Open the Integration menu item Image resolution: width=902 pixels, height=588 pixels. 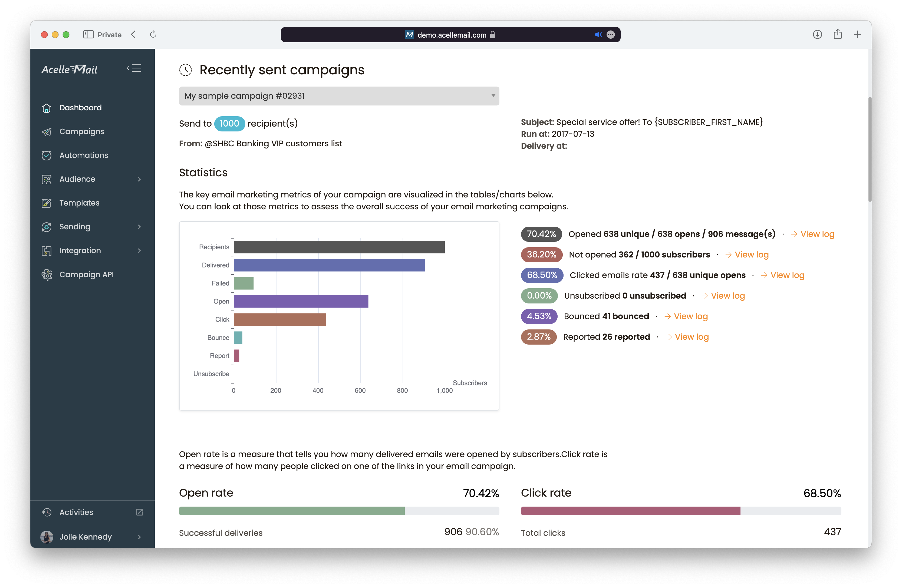[x=80, y=251]
